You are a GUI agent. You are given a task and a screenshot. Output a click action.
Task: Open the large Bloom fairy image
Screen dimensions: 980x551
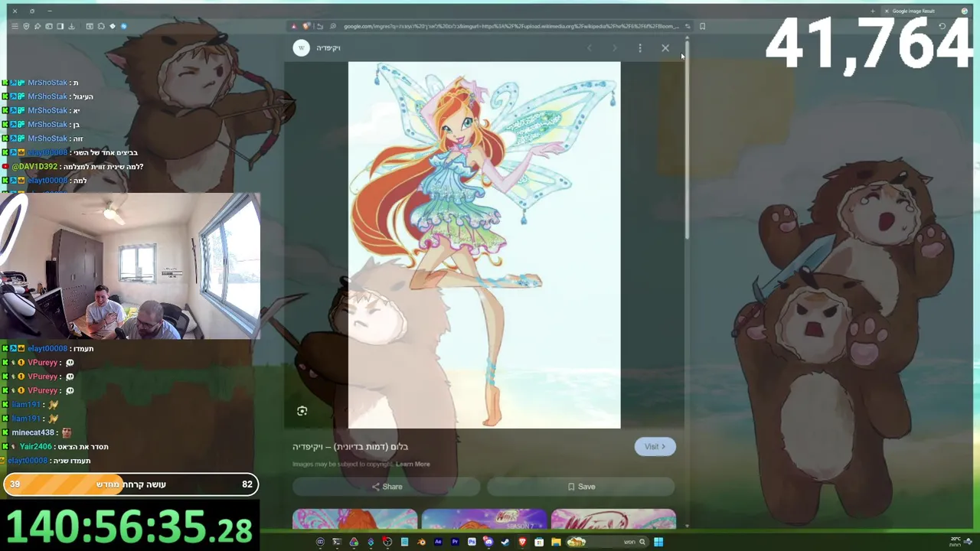click(x=484, y=245)
